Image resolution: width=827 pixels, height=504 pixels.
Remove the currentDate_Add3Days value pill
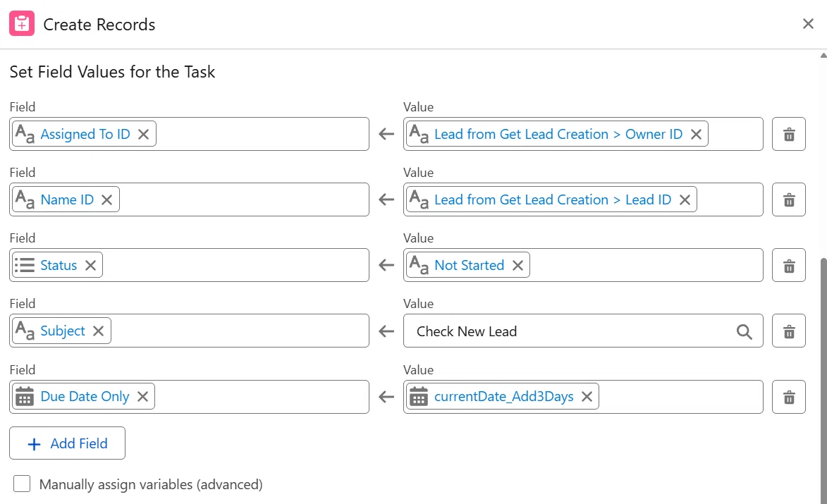tap(587, 396)
